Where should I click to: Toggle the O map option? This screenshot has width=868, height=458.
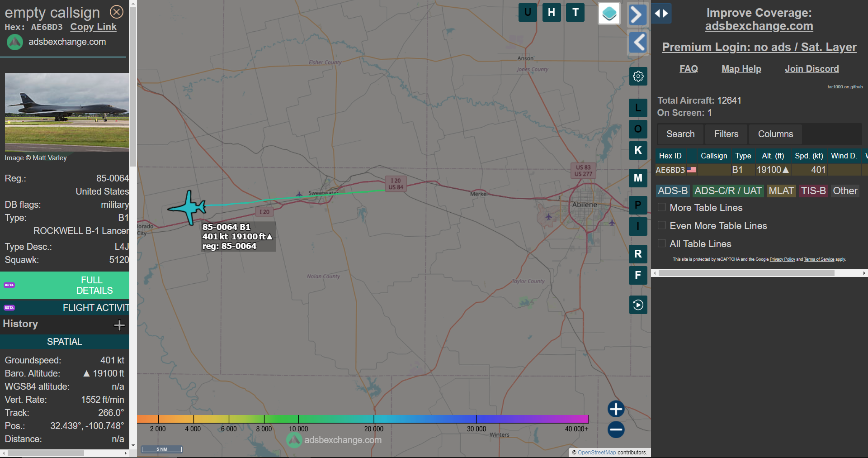638,129
